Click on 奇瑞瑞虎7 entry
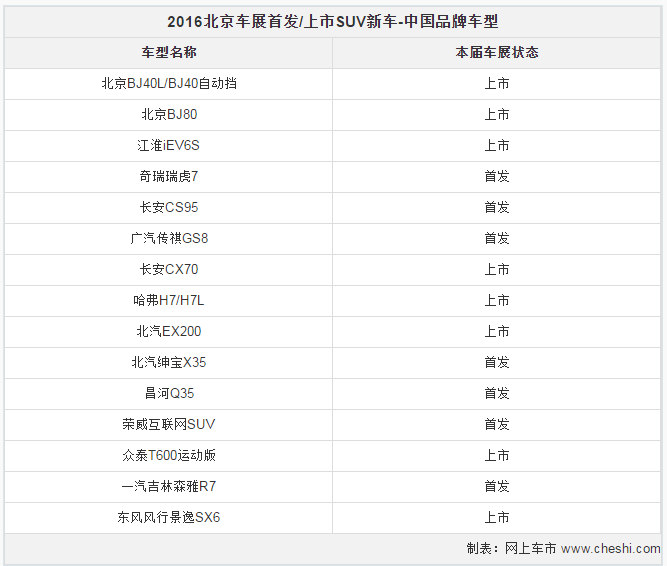667x566 pixels. point(169,176)
